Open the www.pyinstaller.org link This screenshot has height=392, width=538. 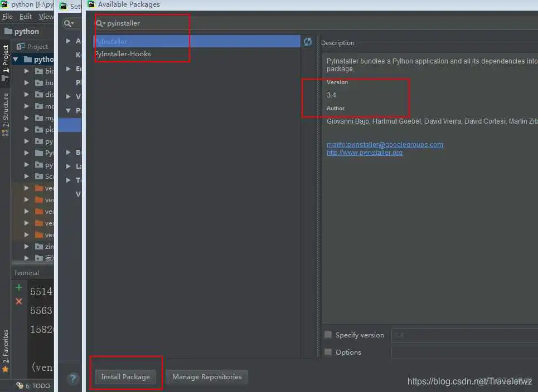pos(364,153)
